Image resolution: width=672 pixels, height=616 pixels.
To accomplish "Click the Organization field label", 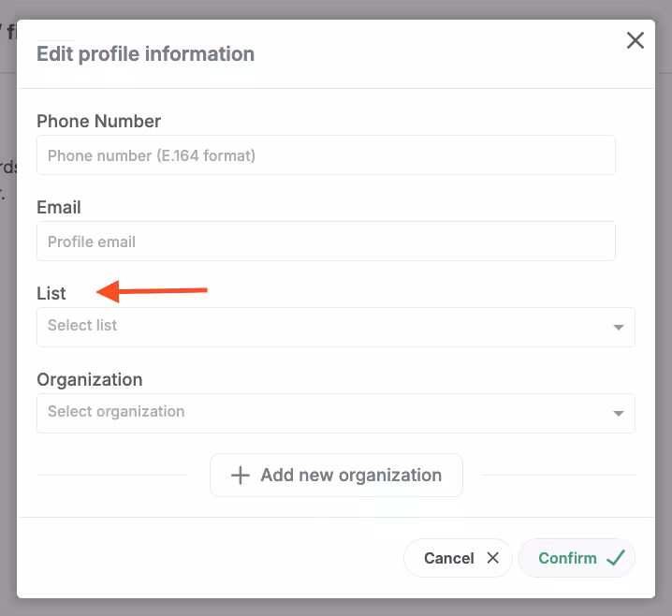I will 90,379.
